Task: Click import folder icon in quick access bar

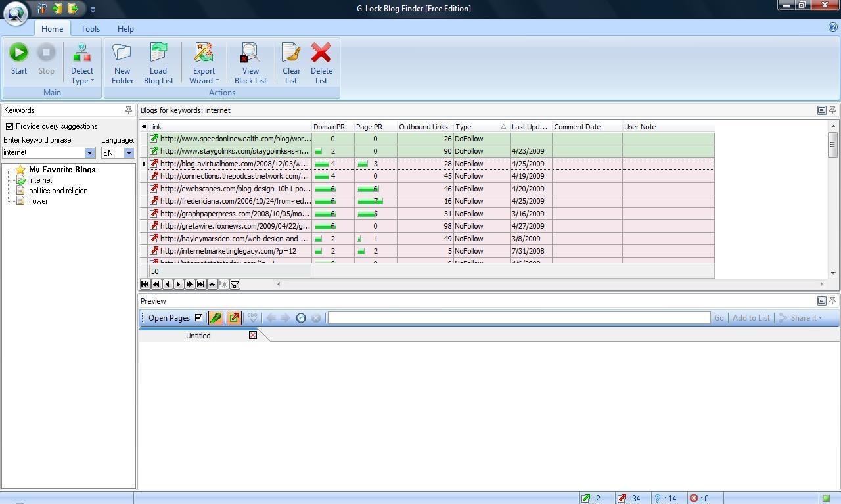Action: [58, 9]
